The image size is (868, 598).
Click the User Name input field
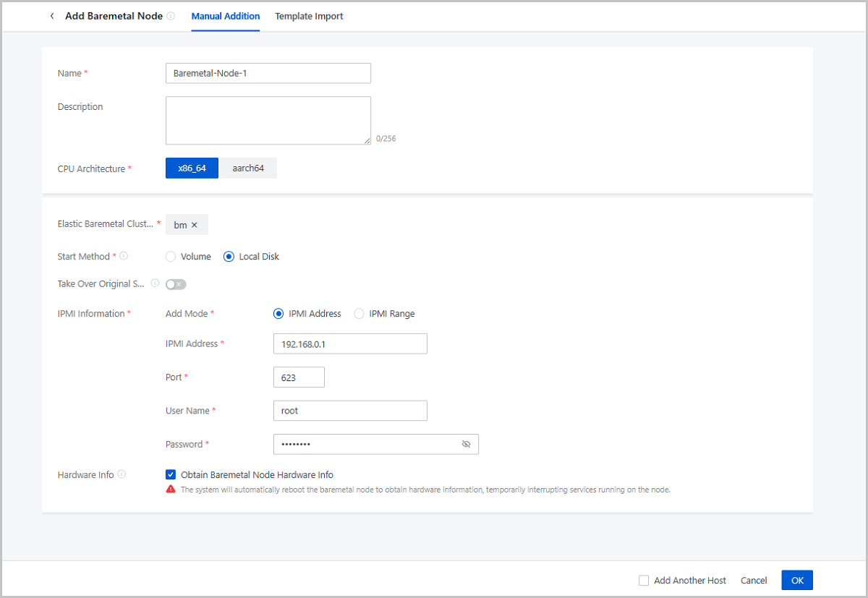click(x=350, y=411)
